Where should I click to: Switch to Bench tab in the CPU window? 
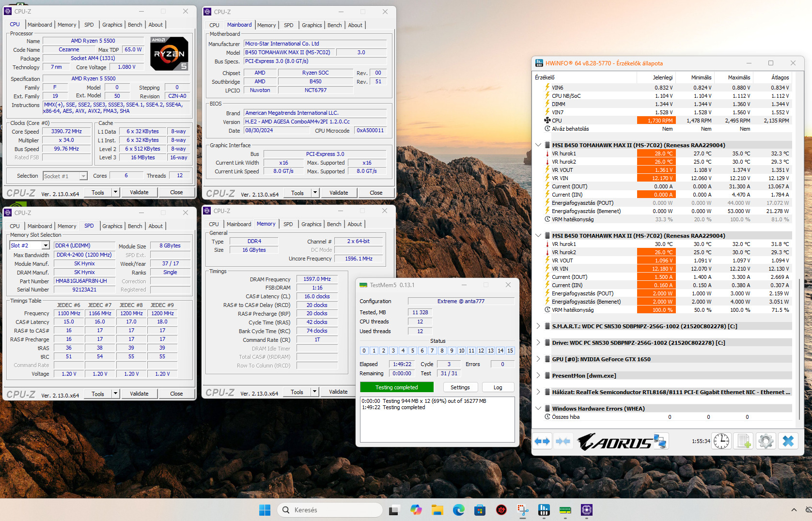click(x=135, y=25)
